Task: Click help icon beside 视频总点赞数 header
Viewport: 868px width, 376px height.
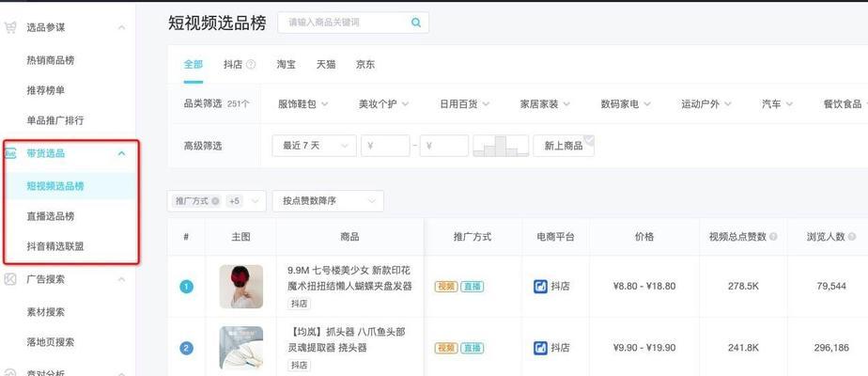Action: click(x=773, y=237)
